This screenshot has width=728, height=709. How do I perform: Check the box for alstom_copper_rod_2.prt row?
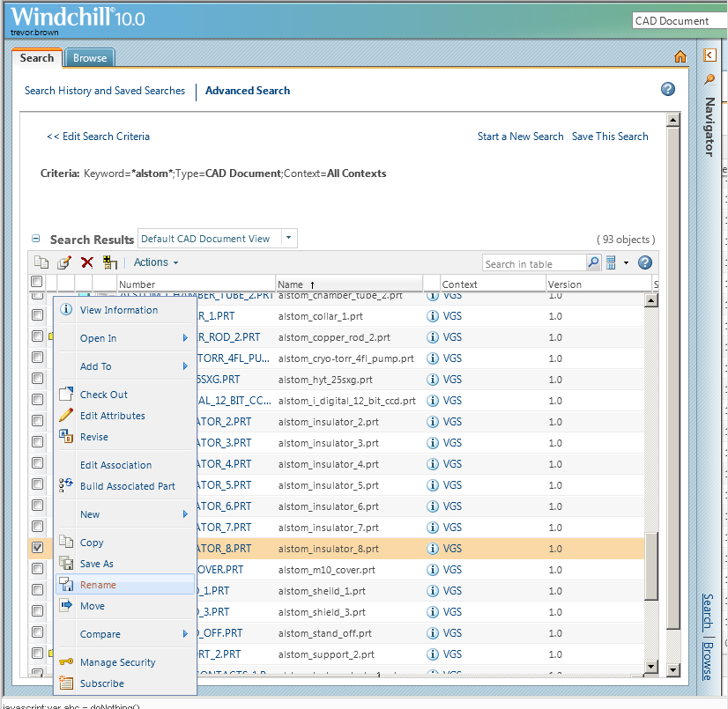38,336
